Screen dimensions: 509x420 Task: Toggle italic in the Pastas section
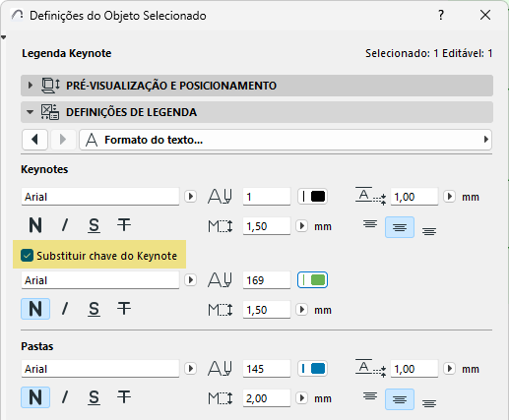(x=65, y=397)
